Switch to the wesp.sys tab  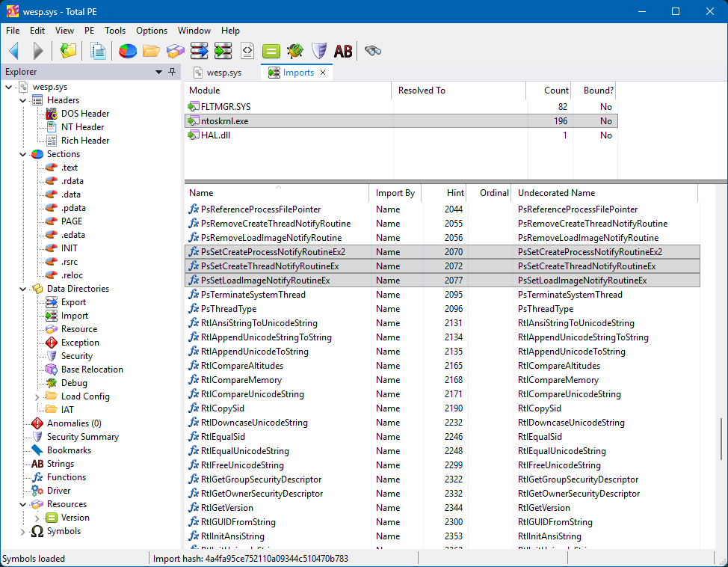coord(224,73)
